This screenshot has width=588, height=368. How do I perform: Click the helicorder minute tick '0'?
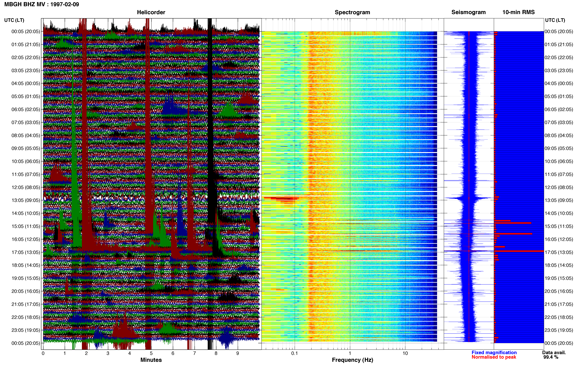click(x=43, y=353)
